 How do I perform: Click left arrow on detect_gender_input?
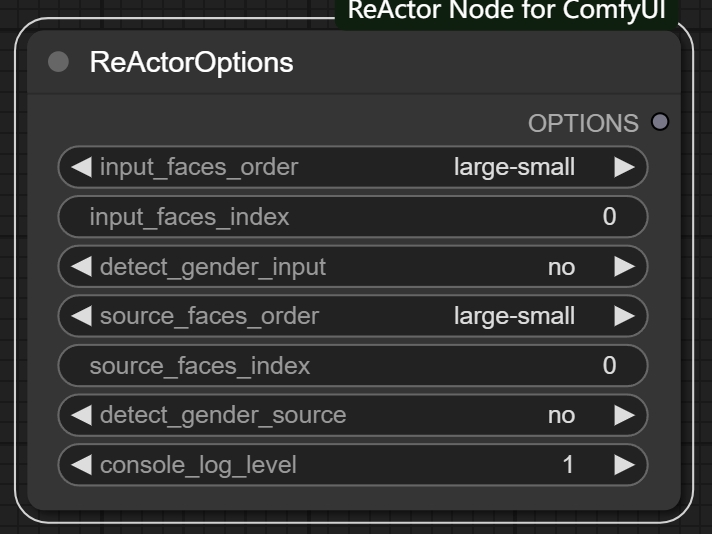[x=81, y=267]
